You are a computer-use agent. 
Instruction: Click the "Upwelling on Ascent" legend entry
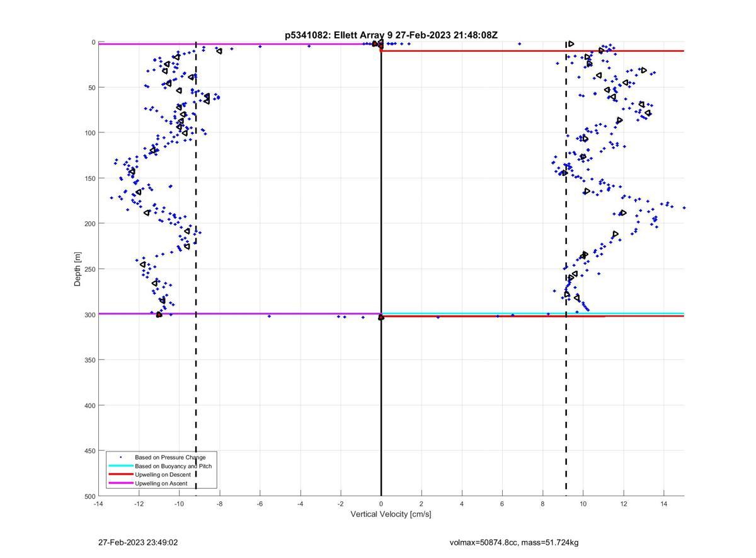coord(161,484)
